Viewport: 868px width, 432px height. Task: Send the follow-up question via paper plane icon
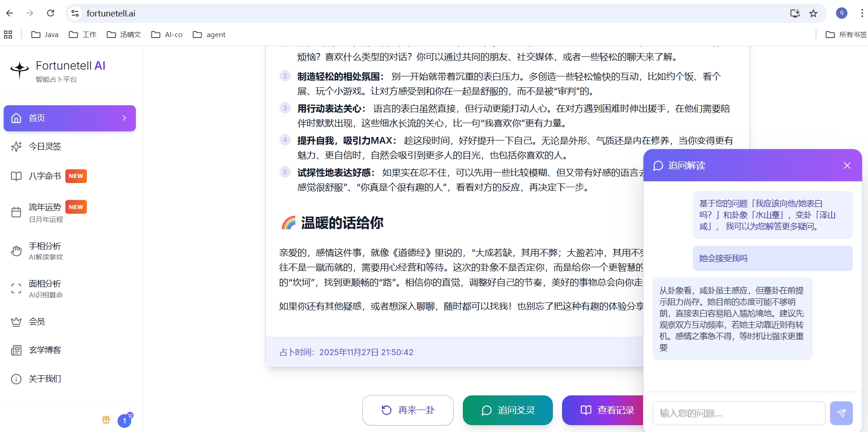tap(841, 413)
